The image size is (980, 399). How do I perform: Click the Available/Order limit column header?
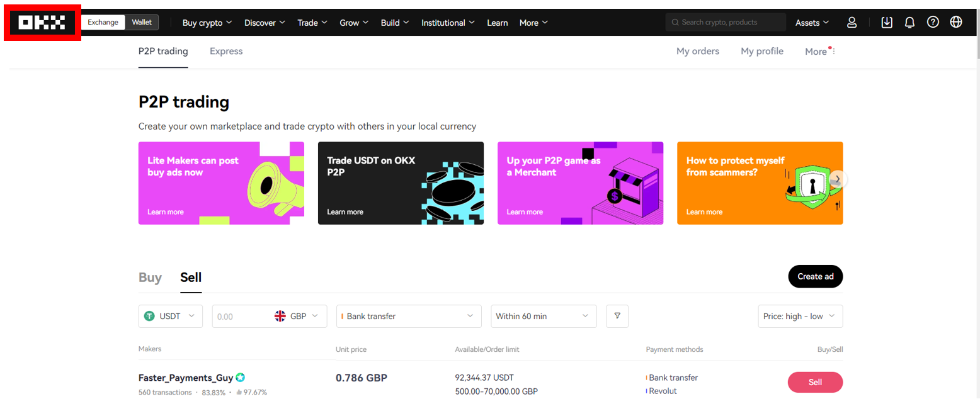click(487, 349)
